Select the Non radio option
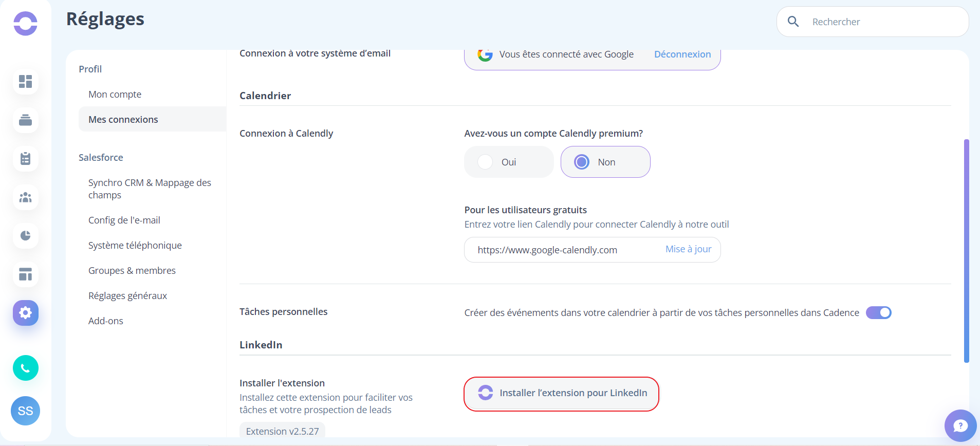Screen dimensions: 980x446 [605, 162]
